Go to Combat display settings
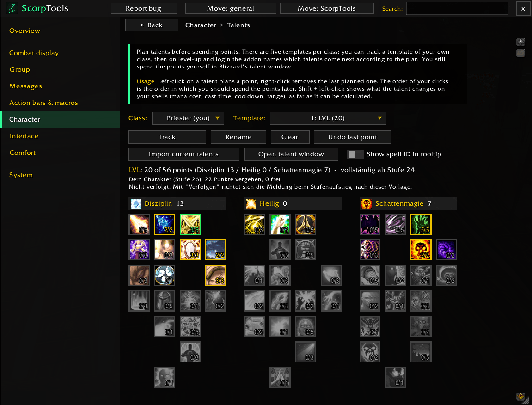The image size is (532, 405). [34, 53]
